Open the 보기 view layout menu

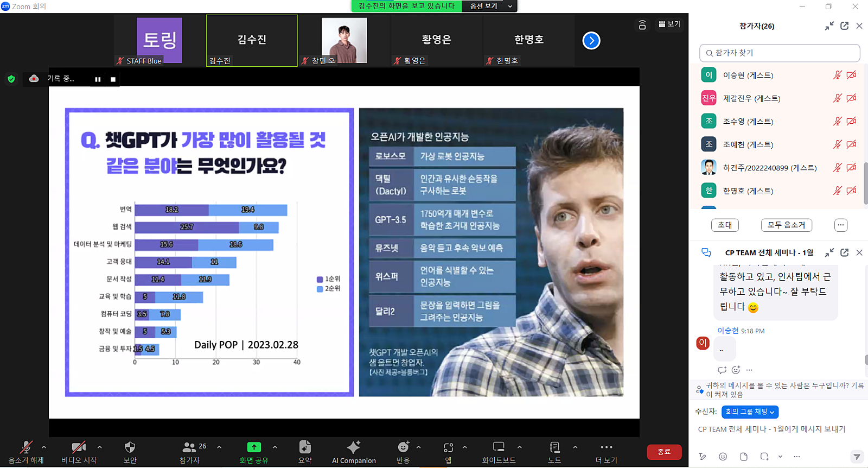tap(669, 24)
